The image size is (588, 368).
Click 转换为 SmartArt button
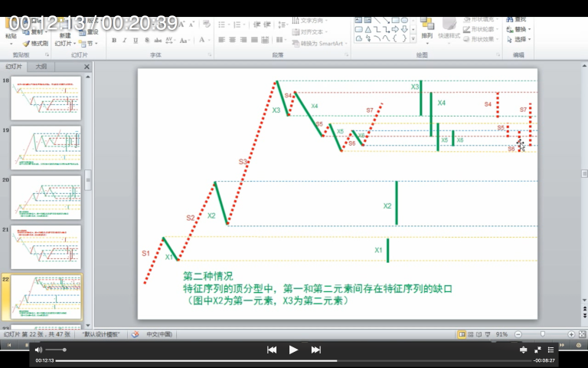pyautogui.click(x=316, y=44)
